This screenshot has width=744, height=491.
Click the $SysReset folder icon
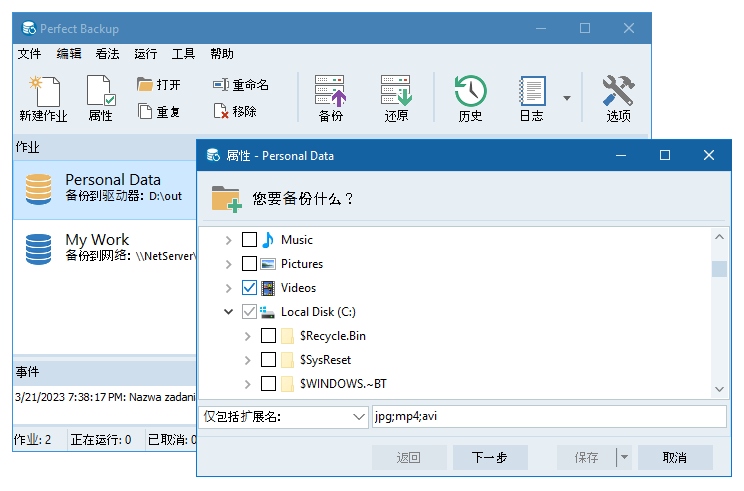pyautogui.click(x=287, y=360)
